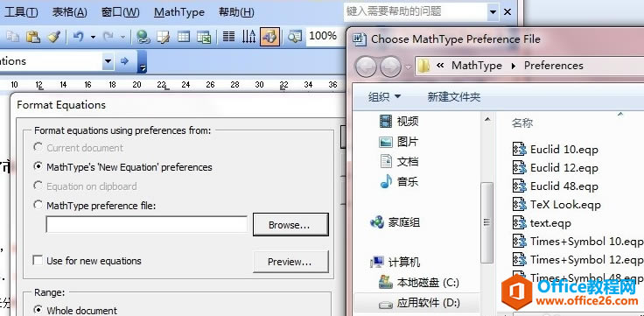644x316 pixels.
Task: Expand the help question box dropdown arrow
Action: point(493,12)
